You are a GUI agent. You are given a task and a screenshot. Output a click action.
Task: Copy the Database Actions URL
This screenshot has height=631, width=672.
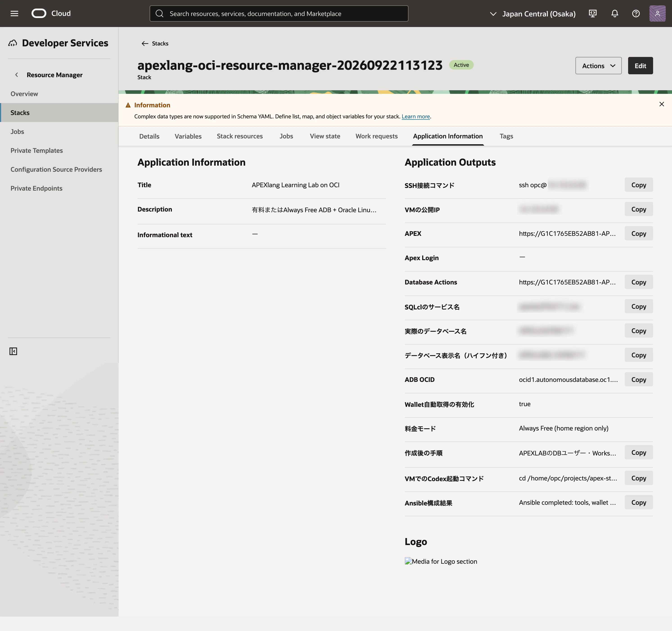click(638, 282)
